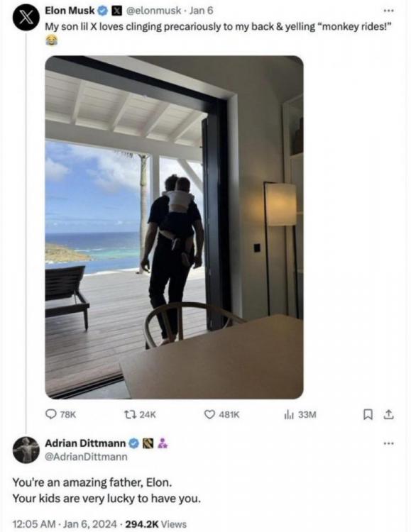
Task: Share the tweet via upload arrow icon
Action: [388, 414]
